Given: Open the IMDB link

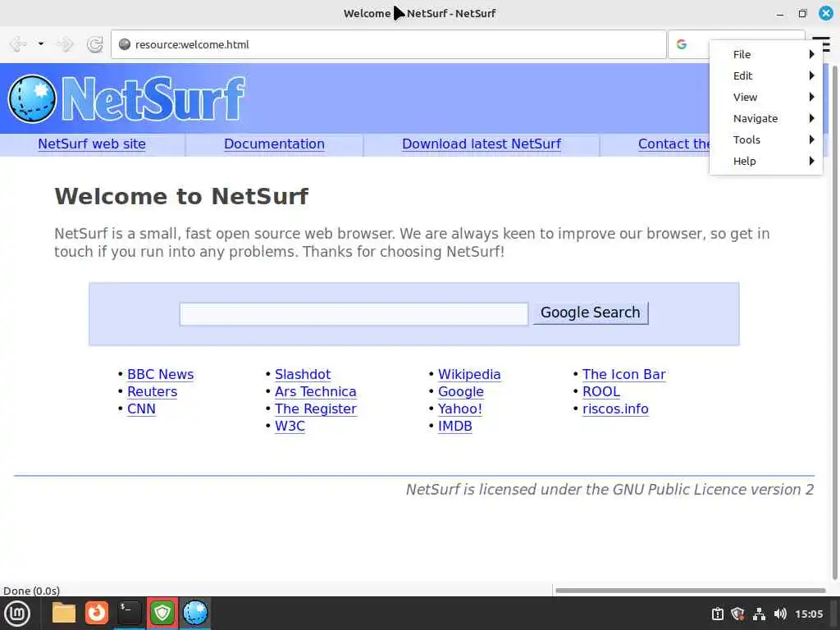Looking at the screenshot, I should click(454, 426).
